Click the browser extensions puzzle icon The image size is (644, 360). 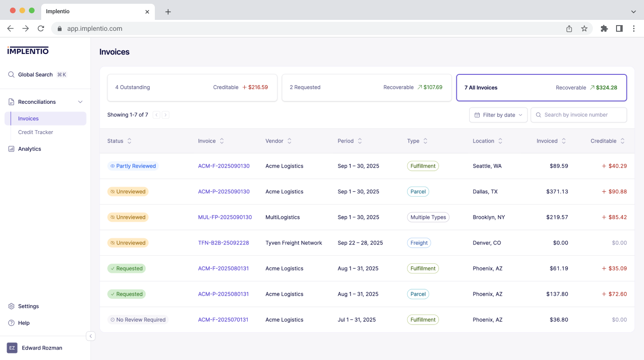pos(604,28)
